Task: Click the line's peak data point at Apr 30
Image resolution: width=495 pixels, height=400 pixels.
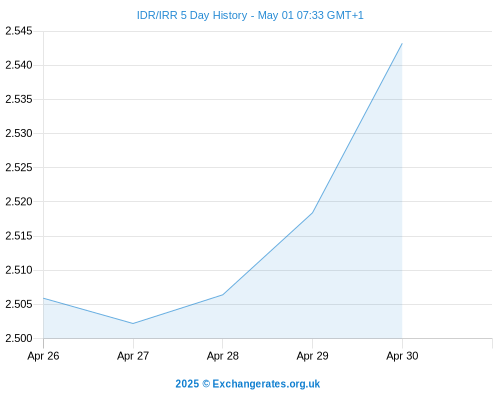Action: pos(402,43)
